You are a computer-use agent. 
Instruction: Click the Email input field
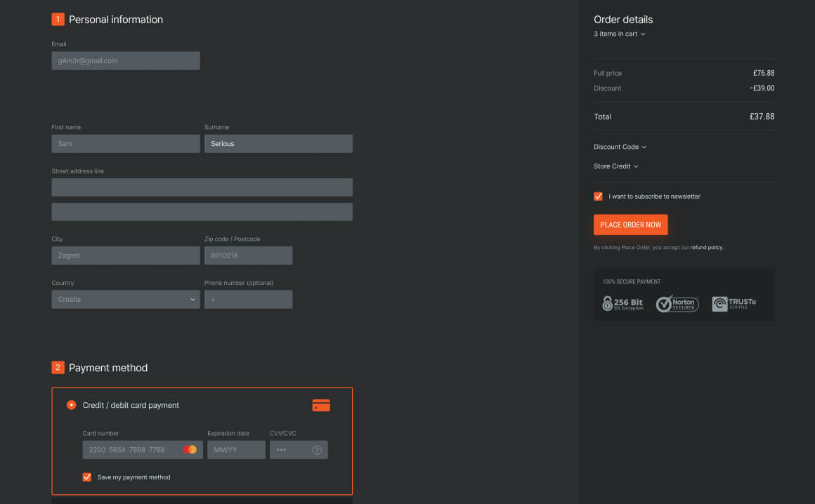(x=125, y=60)
